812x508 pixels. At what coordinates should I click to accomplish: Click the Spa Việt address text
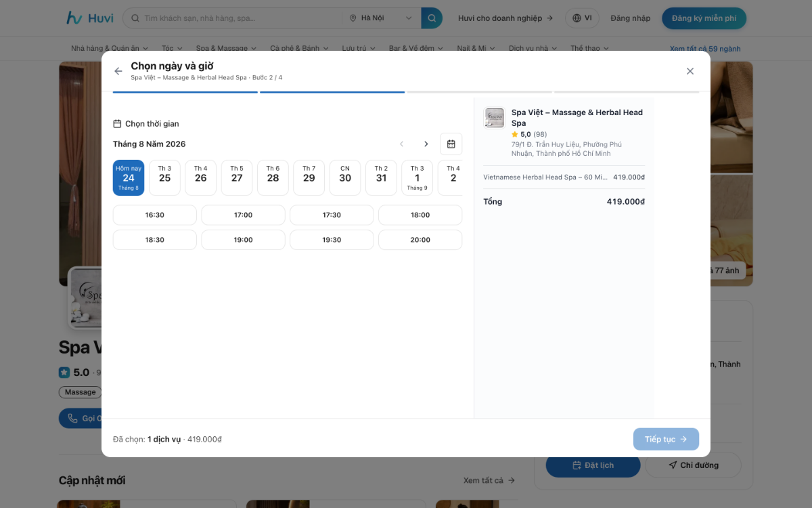click(566, 149)
